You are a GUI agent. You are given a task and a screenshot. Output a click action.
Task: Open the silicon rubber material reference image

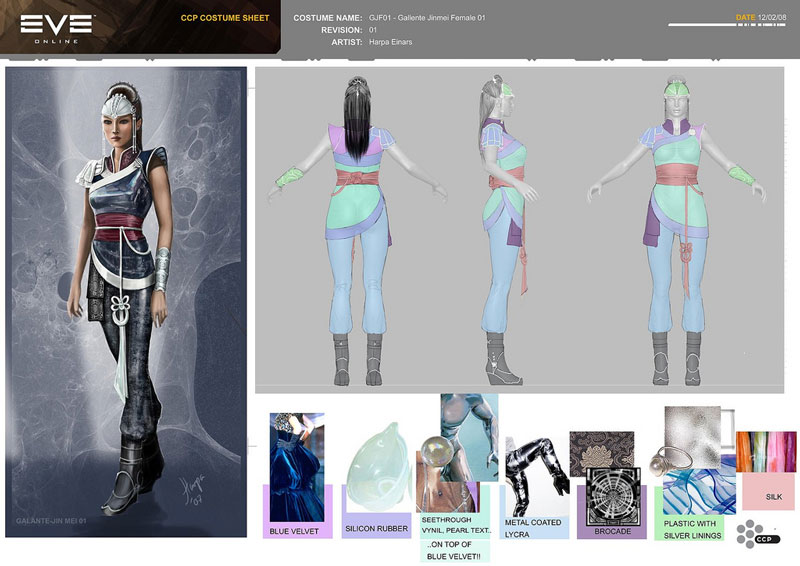(x=378, y=465)
